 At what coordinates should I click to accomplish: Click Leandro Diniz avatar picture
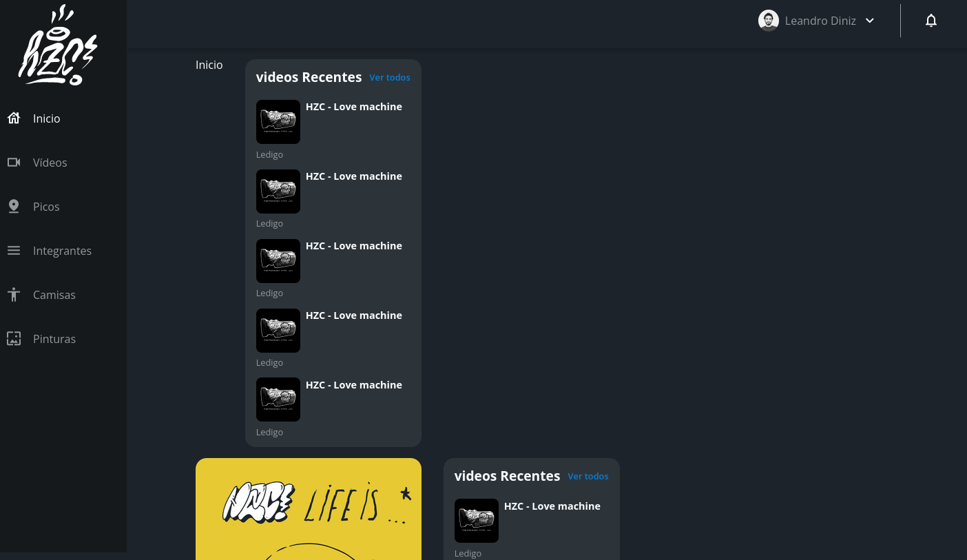pyautogui.click(x=769, y=21)
